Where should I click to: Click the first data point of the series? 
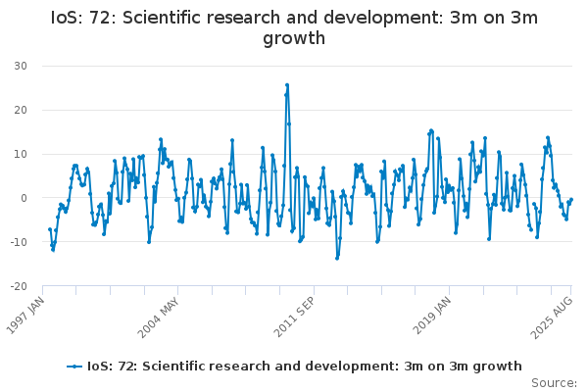pos(50,229)
